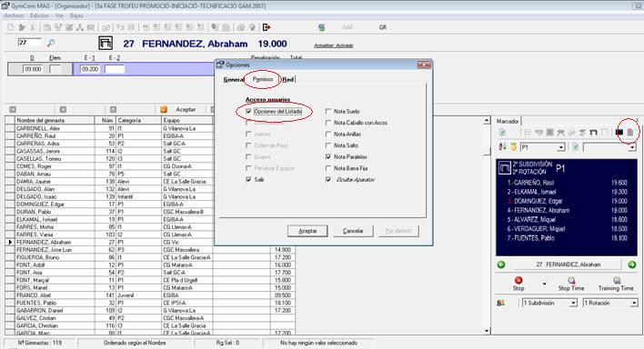Click the black screen icon in Marcador toolbar
Image resolution: width=644 pixels, height=349 pixels.
[x=619, y=132]
